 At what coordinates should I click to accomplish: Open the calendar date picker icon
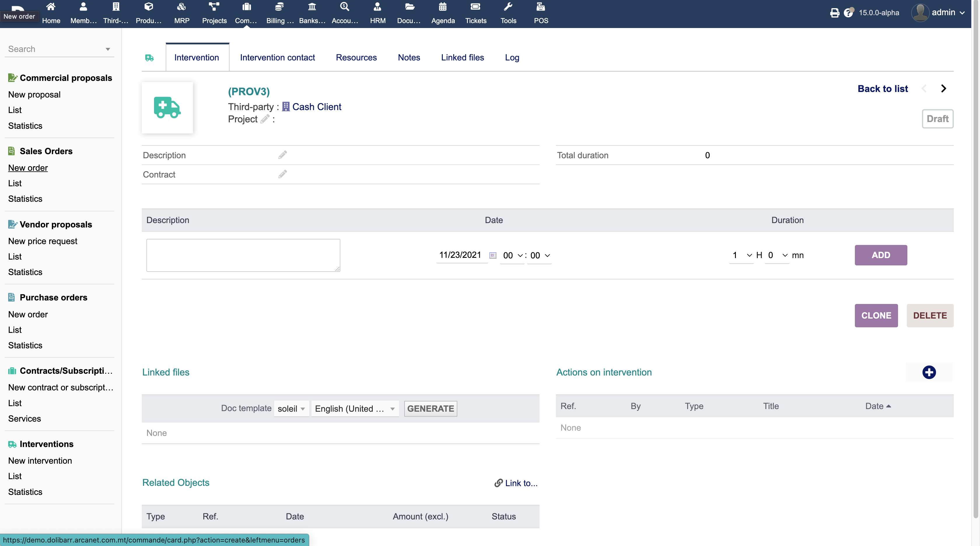point(493,255)
